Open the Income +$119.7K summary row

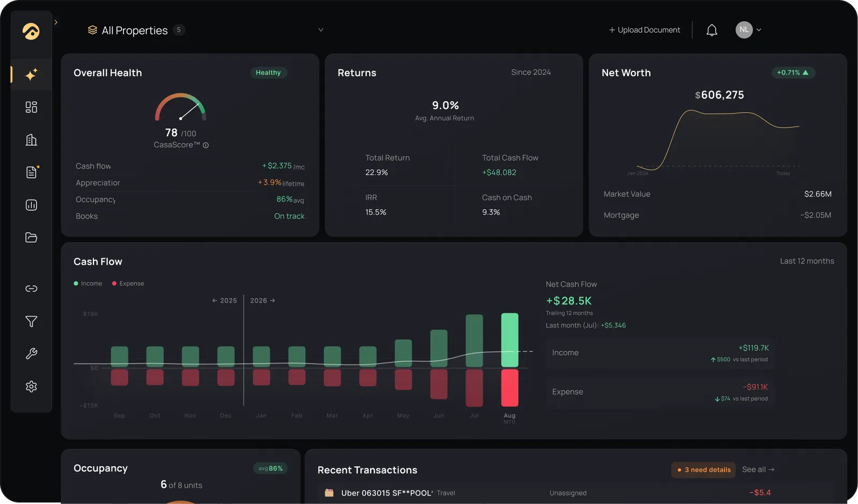pos(661,353)
